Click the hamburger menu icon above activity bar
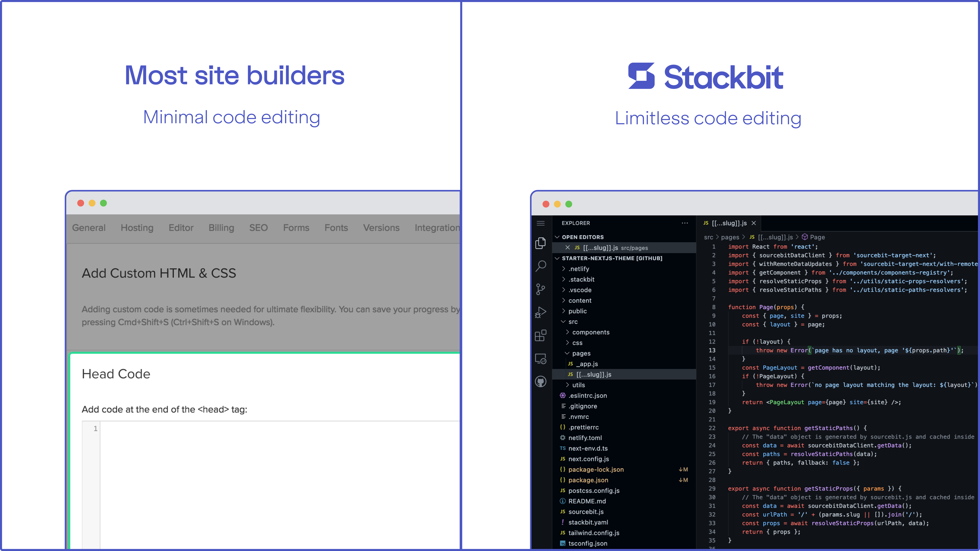 541,223
